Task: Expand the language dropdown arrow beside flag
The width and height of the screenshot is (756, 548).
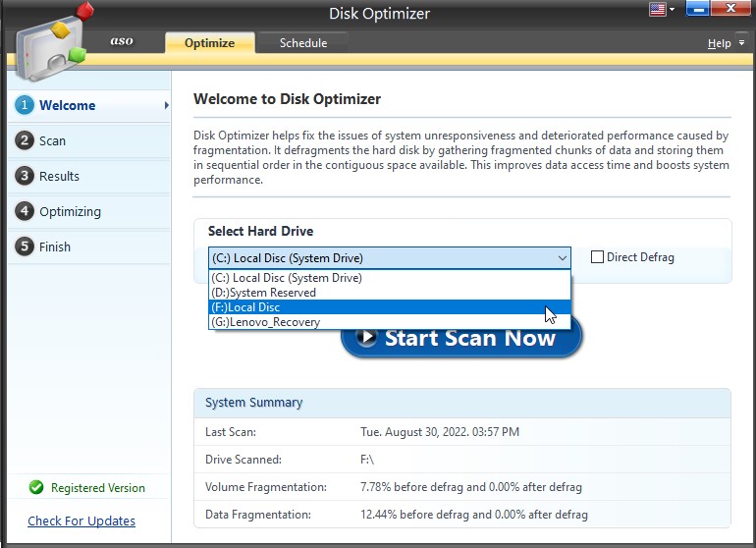Action: 672,10
